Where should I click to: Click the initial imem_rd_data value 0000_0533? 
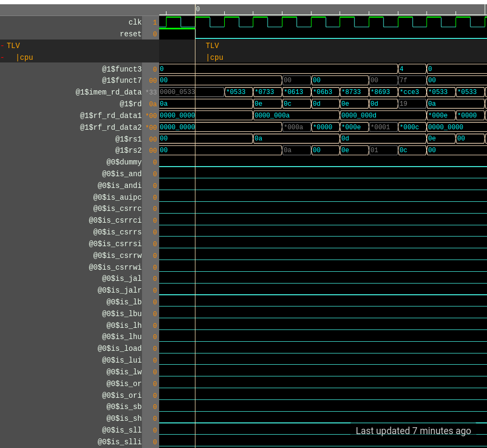(x=177, y=92)
